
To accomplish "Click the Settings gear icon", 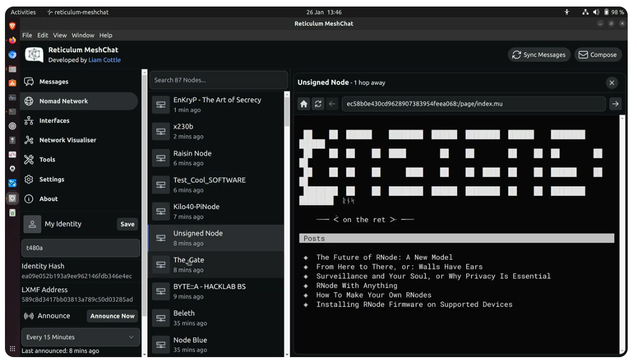I will coord(29,179).
